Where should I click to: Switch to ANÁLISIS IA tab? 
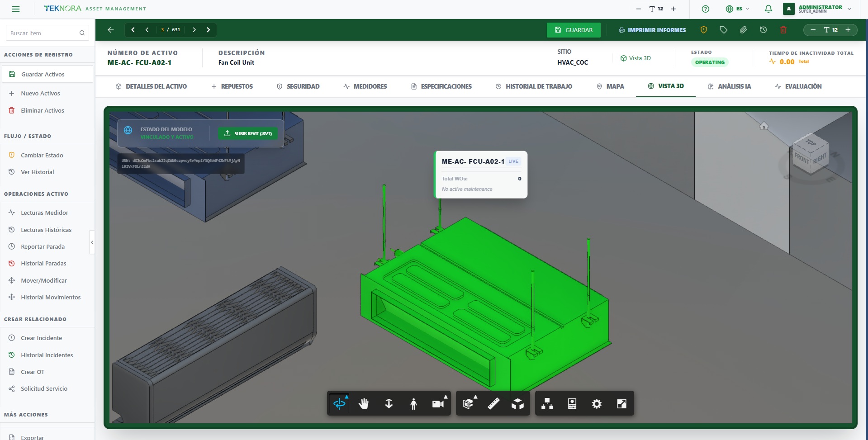[729, 86]
